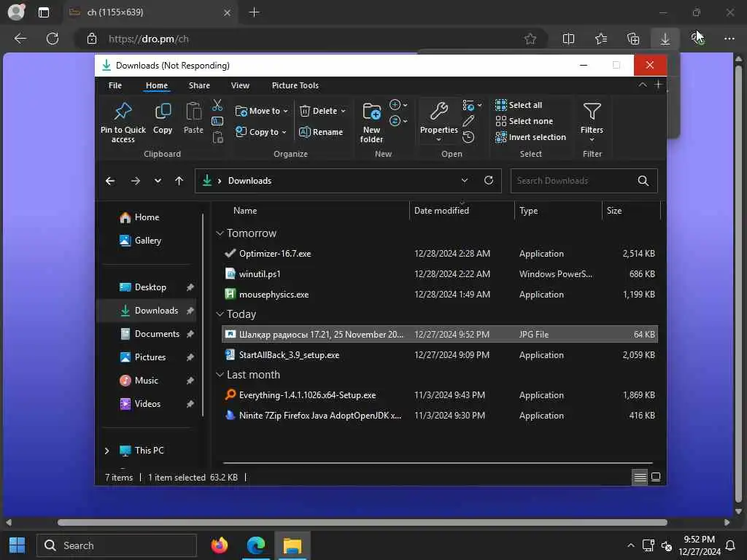Click Invert selection

click(530, 137)
